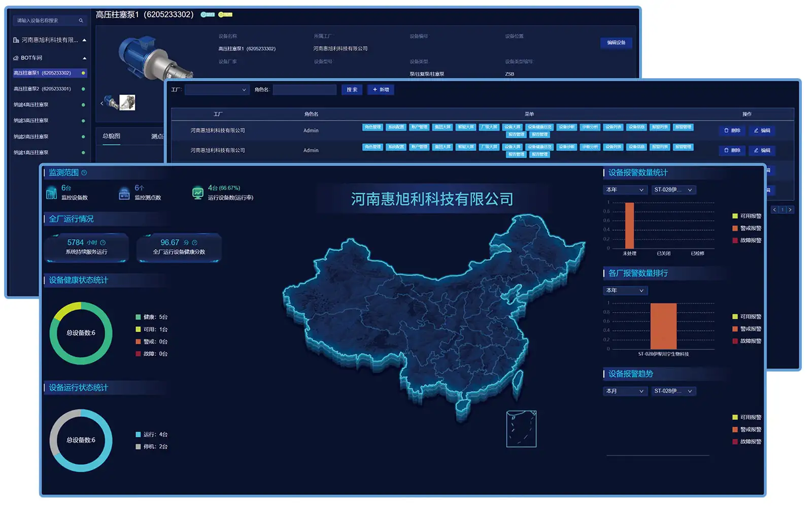Collapse the BOT车间 tree node arrow
Viewport: 812px width, 506px height.
point(84,58)
